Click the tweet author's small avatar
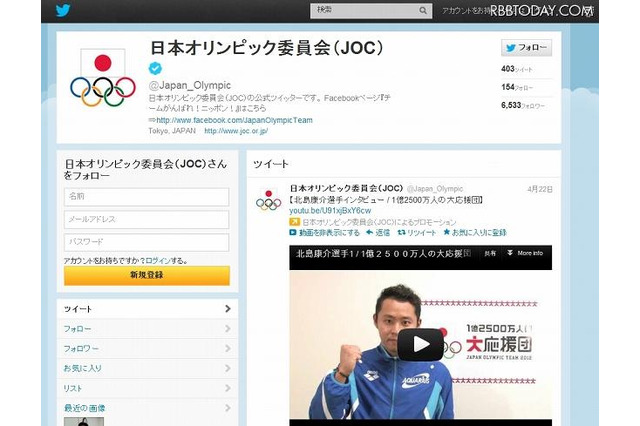Screen dimensions: 640x426 coord(269,200)
